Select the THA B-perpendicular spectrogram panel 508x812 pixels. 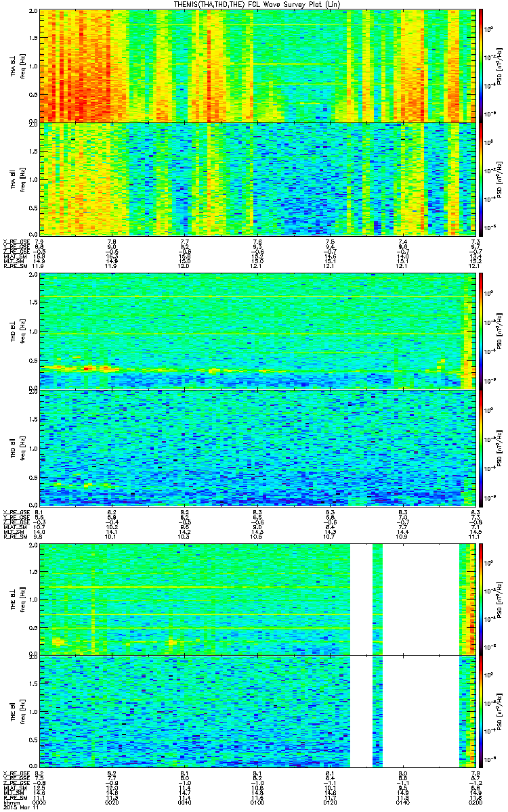[259, 66]
